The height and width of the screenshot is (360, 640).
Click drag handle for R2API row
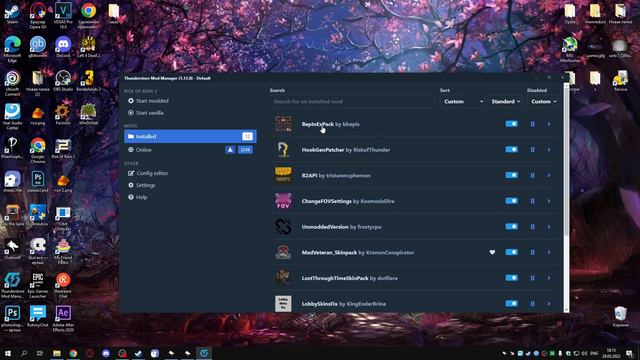533,176
